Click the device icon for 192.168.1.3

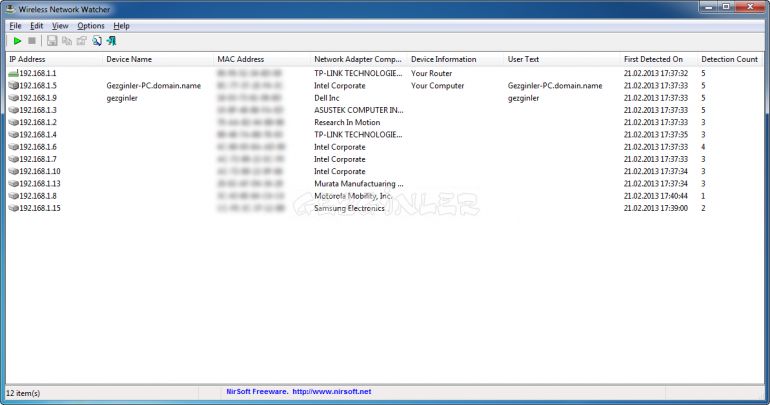coord(13,110)
